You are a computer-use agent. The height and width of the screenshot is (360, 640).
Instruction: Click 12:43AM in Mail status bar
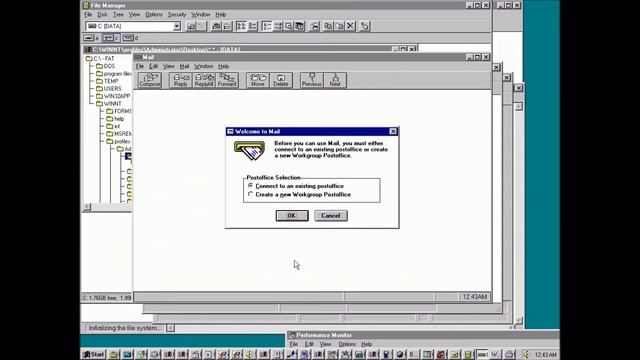click(475, 297)
